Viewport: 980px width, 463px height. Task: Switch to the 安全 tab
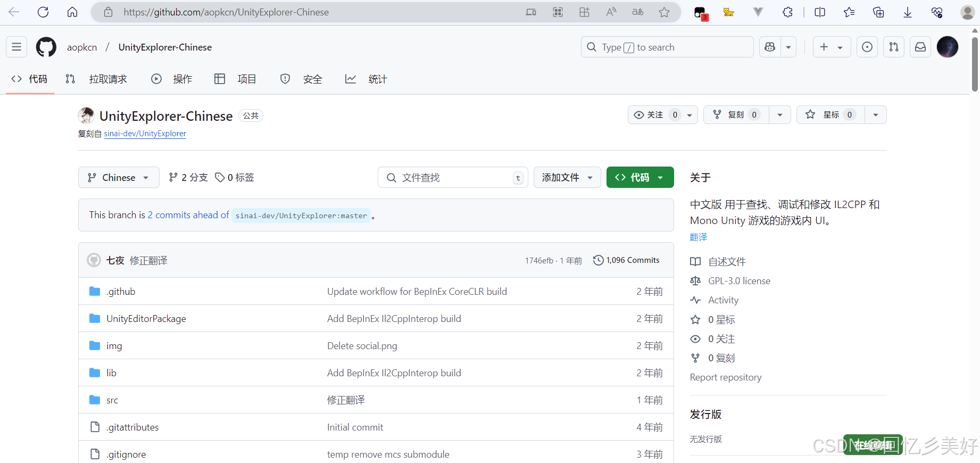(301, 79)
